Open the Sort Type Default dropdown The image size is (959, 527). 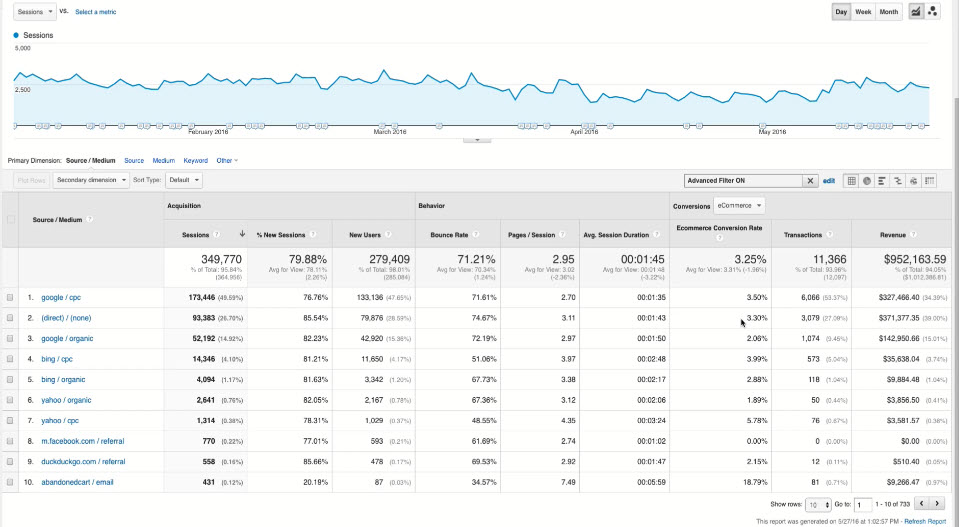184,181
